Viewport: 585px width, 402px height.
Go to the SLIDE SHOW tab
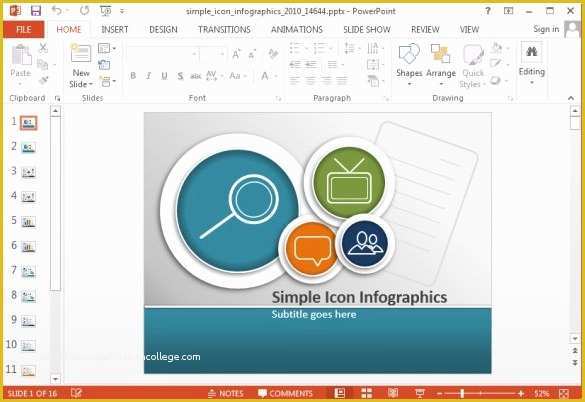pyautogui.click(x=367, y=29)
